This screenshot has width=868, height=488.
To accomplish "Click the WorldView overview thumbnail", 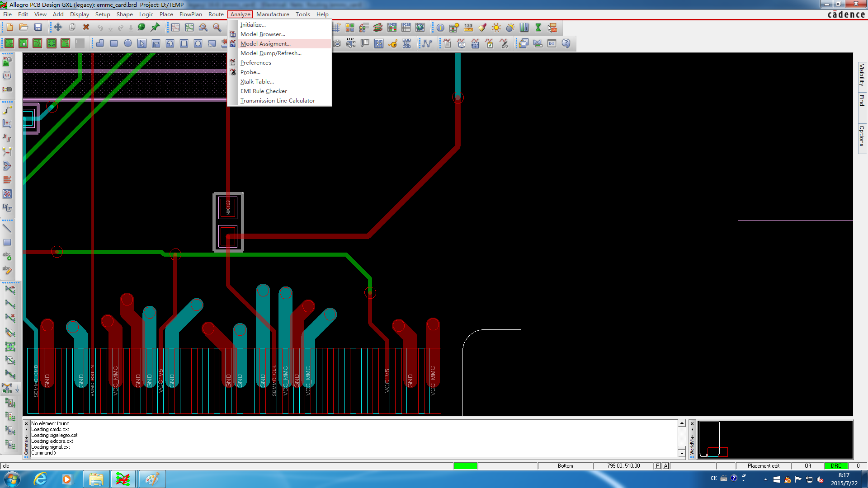I will (x=775, y=440).
